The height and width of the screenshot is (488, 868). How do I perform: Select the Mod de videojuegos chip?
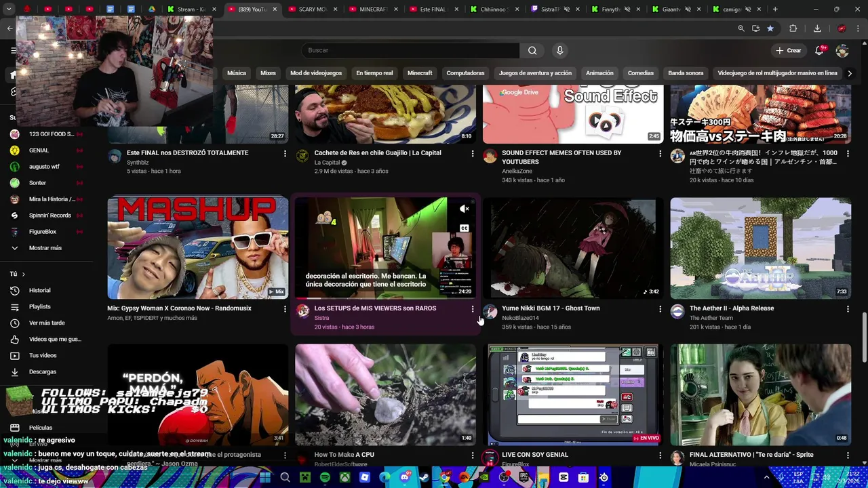[316, 73]
